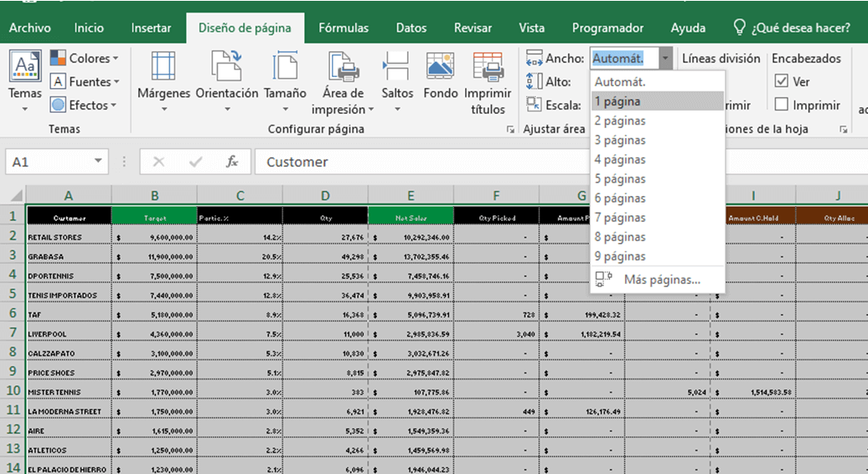Viewport: 868px width, 474px height.
Task: Click the Más páginas icon in the list
Action: click(x=603, y=278)
